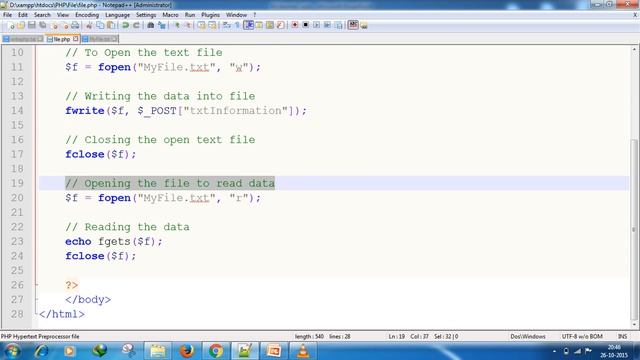Open the Search menu
640x360 pixels.
coord(42,15)
